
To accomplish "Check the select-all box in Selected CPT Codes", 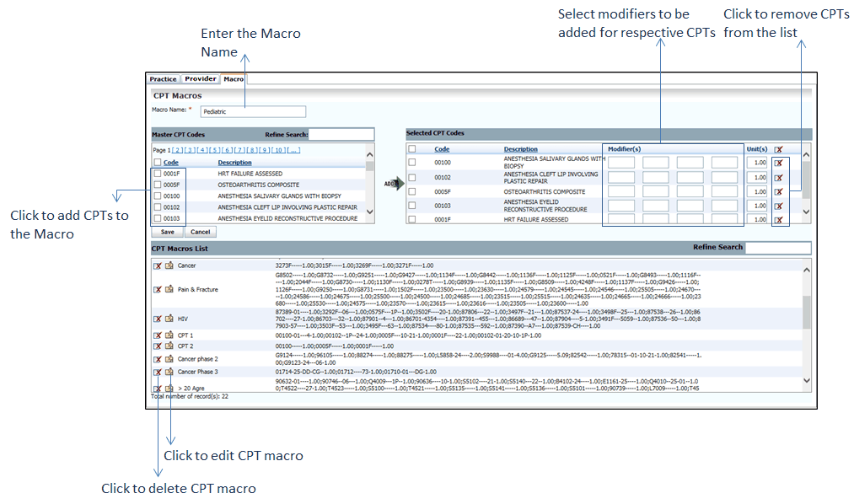I will point(412,148).
